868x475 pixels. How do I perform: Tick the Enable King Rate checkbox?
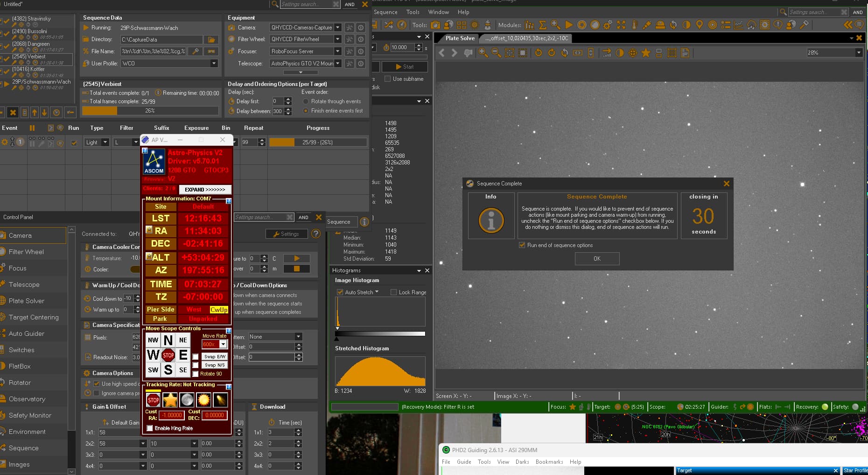(x=150, y=428)
